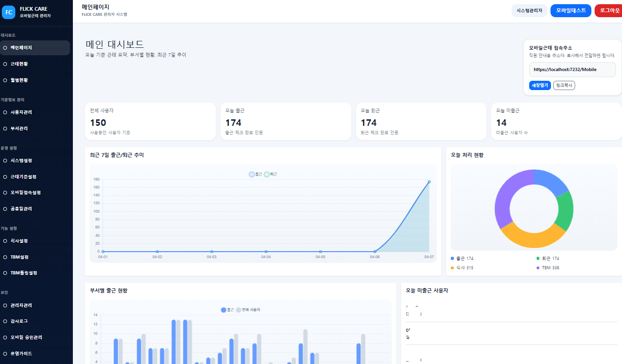Click the localhost Mobile URL field
This screenshot has height=364, width=622.
pos(572,70)
